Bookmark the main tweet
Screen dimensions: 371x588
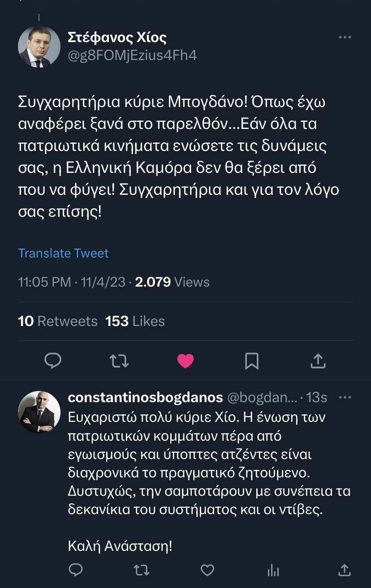[252, 361]
